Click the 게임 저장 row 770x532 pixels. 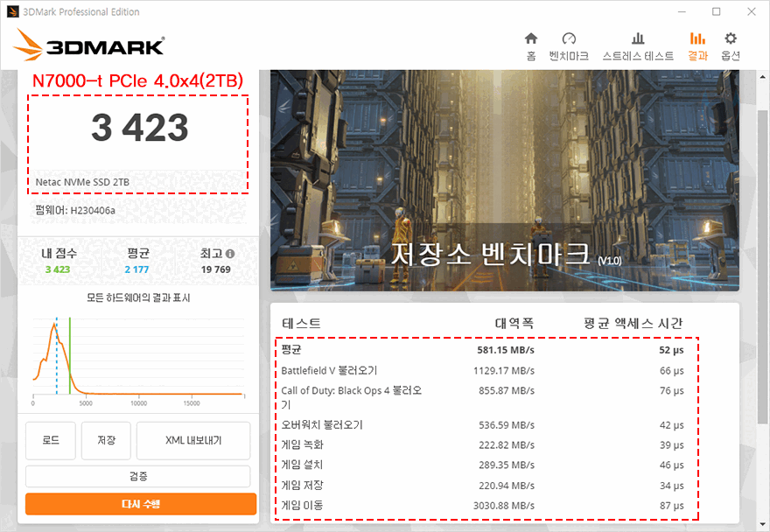point(482,486)
